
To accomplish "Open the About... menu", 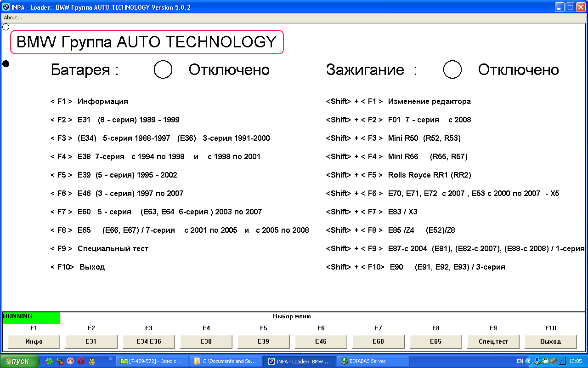I will point(13,17).
